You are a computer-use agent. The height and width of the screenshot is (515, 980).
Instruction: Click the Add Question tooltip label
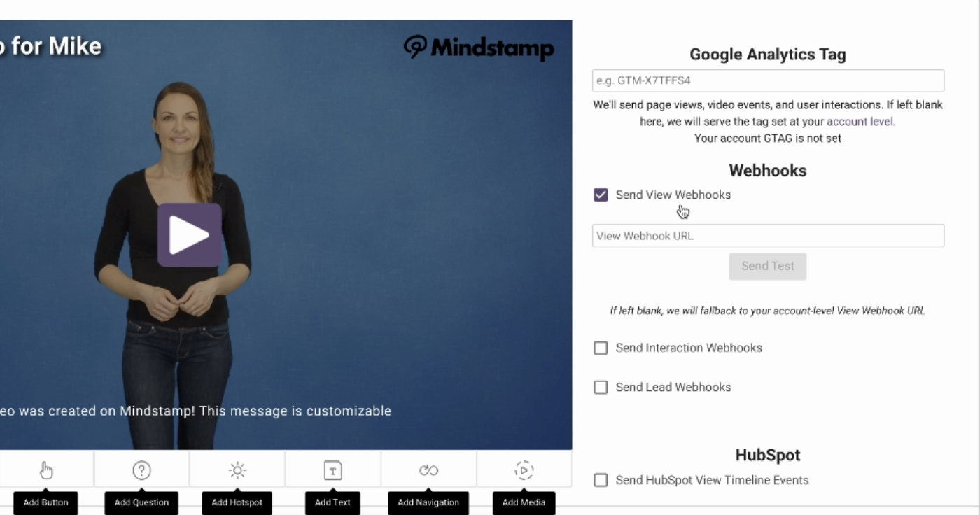coord(141,502)
